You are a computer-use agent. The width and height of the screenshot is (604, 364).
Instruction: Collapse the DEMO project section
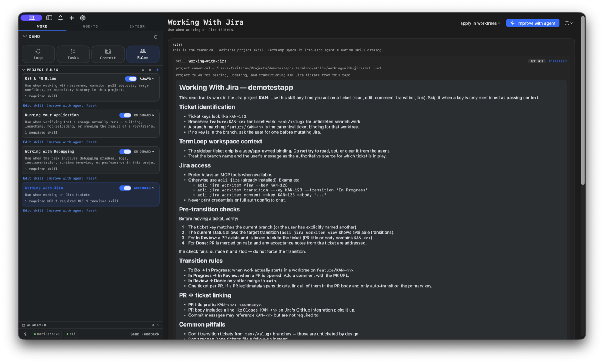point(25,37)
